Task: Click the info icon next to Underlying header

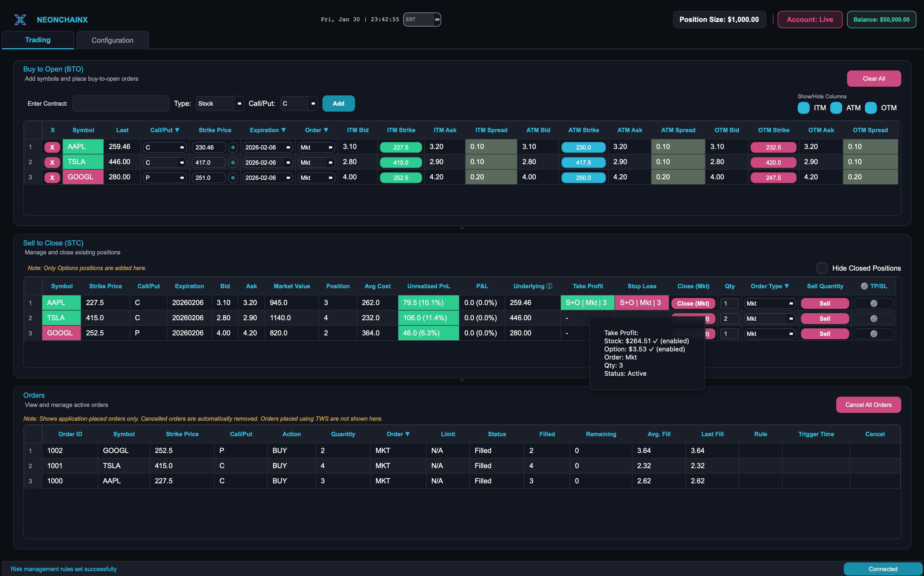Action: click(549, 286)
